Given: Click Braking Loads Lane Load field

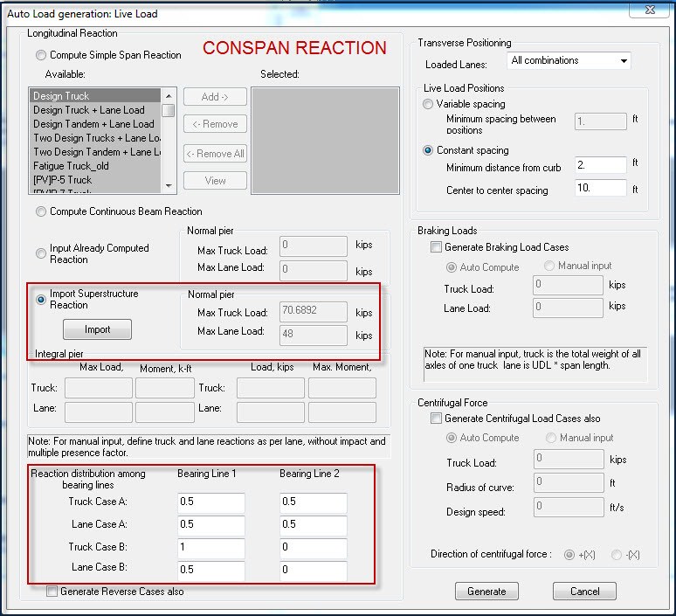Looking at the screenshot, I should [x=568, y=308].
